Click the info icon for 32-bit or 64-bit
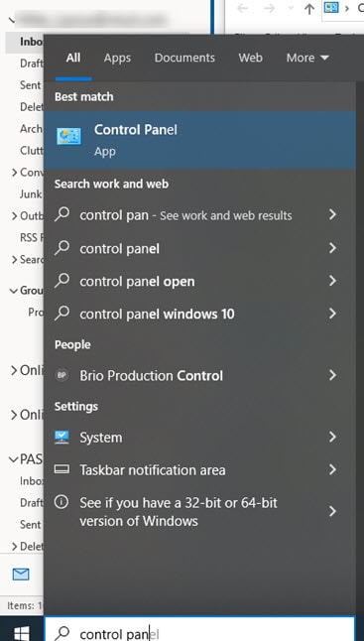The height and width of the screenshot is (641, 364). 61,502
